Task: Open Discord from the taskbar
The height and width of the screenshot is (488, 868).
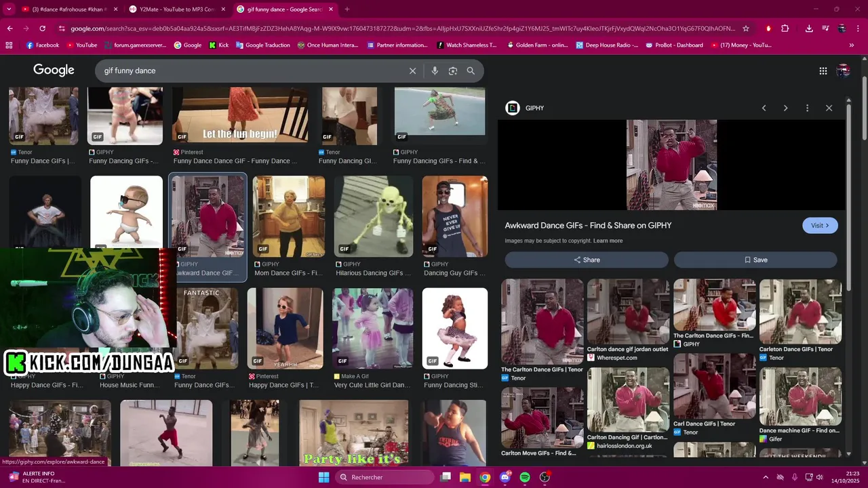Action: [505, 477]
